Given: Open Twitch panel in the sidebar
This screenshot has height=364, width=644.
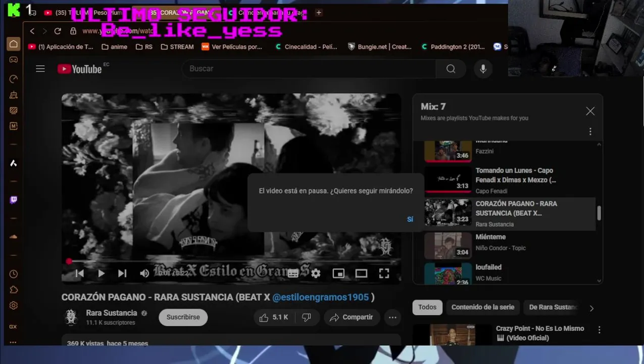Looking at the screenshot, I should tap(14, 200).
